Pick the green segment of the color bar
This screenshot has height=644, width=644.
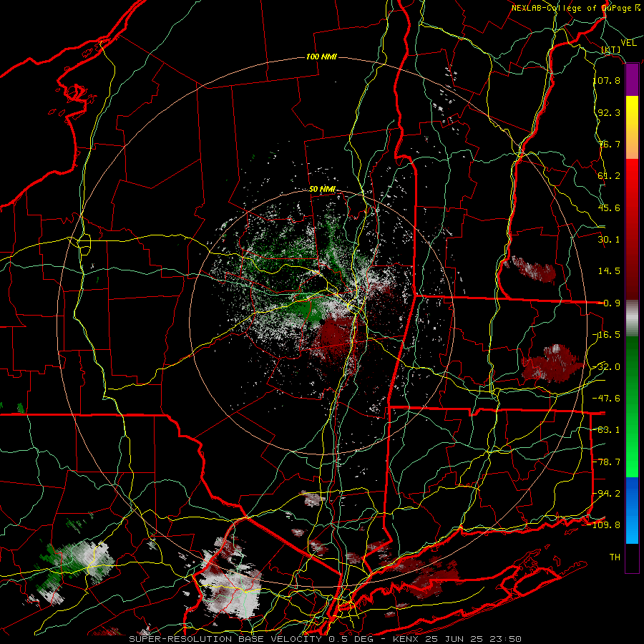coord(632,406)
